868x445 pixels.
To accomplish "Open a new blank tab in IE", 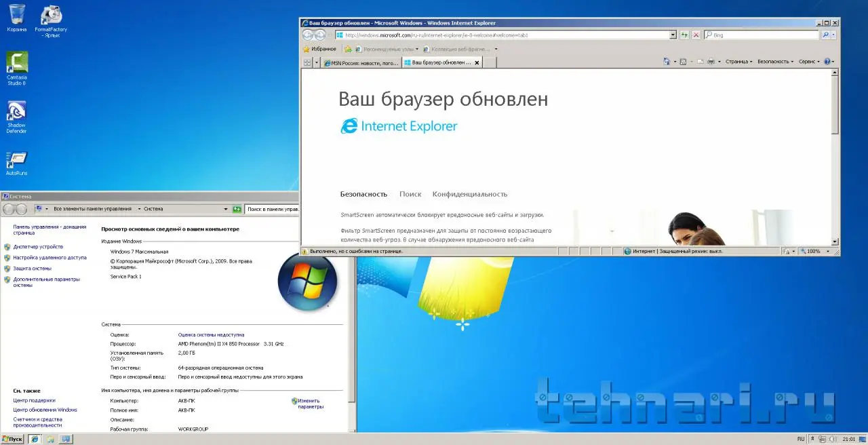I will click(x=490, y=62).
